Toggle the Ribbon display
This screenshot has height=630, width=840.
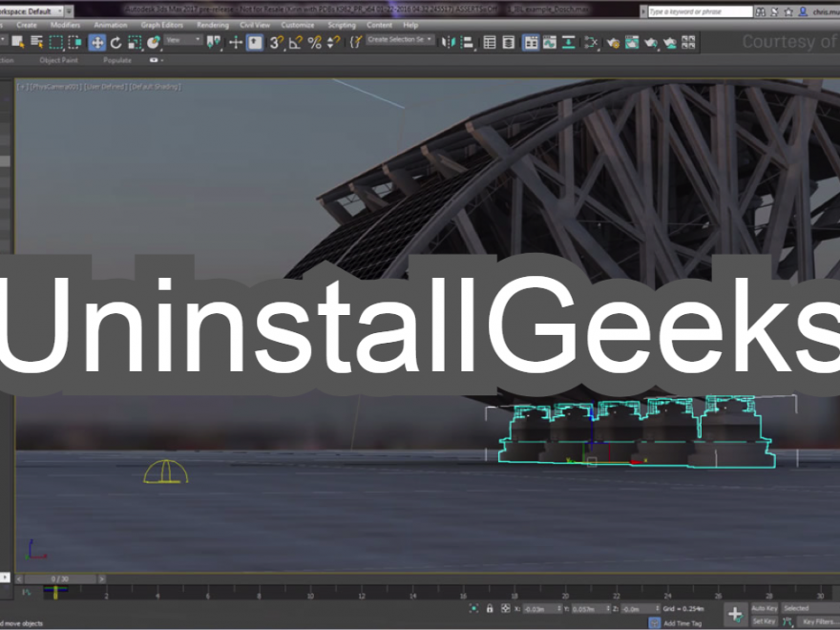(531, 42)
